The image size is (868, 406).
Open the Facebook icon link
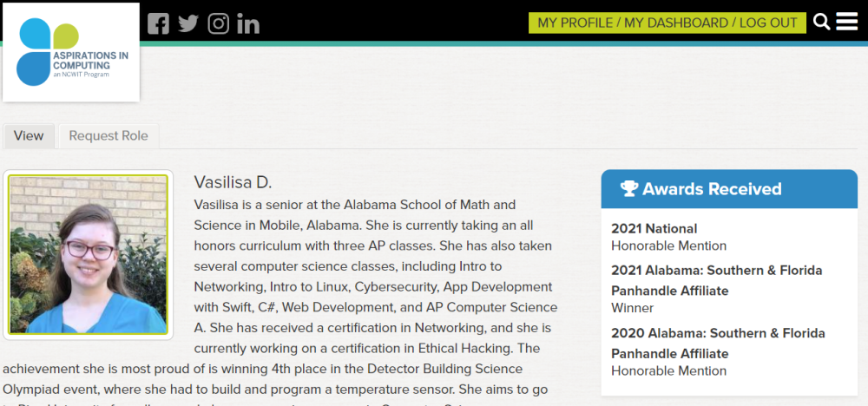point(158,23)
